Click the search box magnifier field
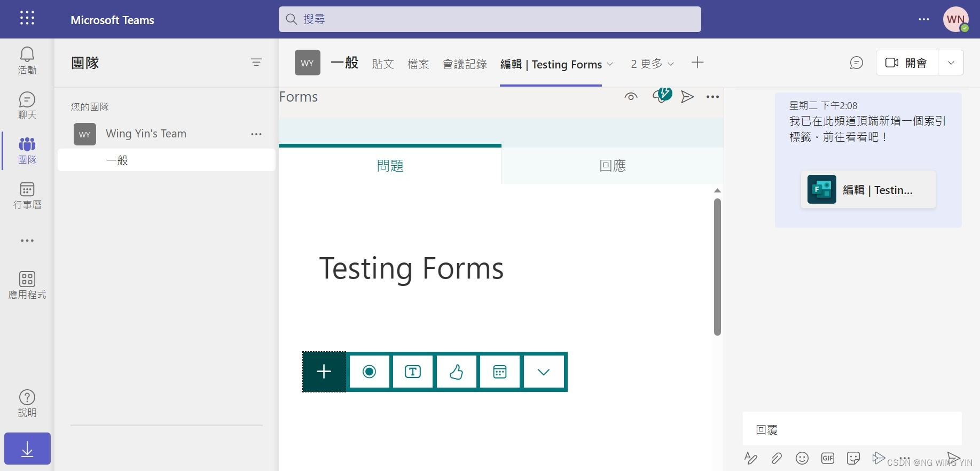 pyautogui.click(x=490, y=19)
